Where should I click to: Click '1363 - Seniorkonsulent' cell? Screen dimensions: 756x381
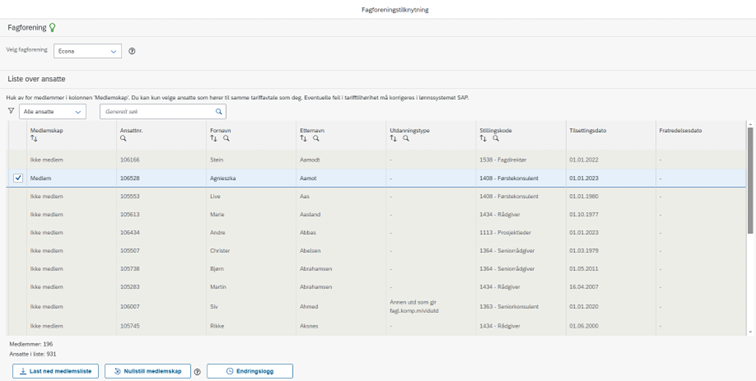[509, 307]
